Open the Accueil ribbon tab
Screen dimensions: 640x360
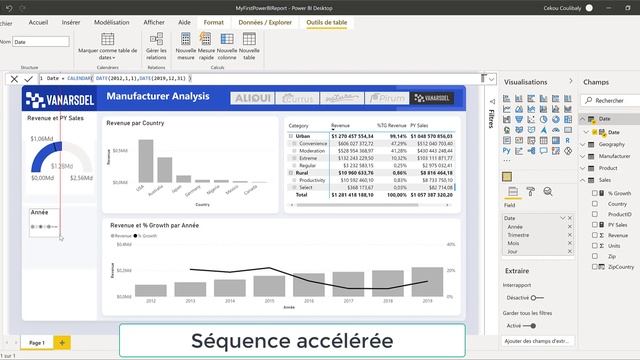pos(38,22)
